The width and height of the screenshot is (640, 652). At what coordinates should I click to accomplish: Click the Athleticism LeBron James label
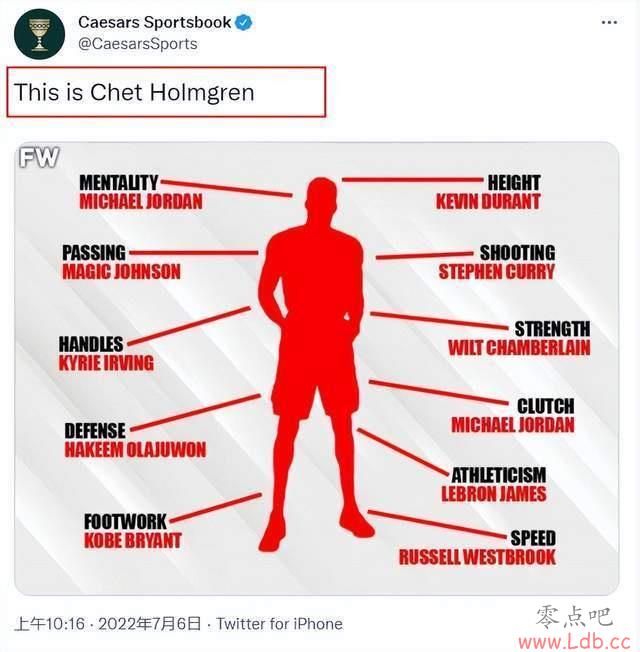coord(494,484)
